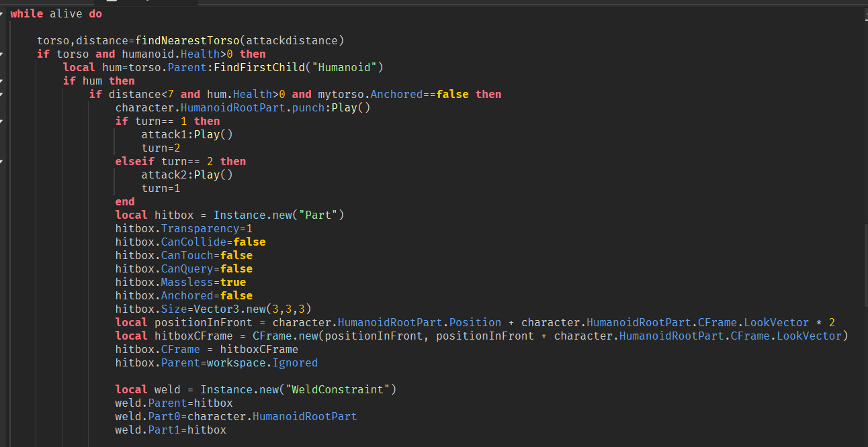Fold the "elseif turn== 2" branch
The image size is (868, 447).
(4, 161)
